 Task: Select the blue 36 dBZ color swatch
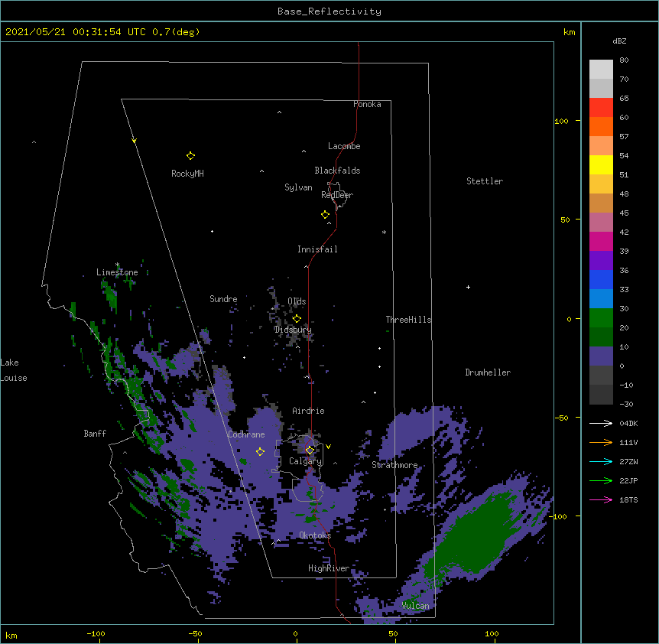click(x=601, y=279)
